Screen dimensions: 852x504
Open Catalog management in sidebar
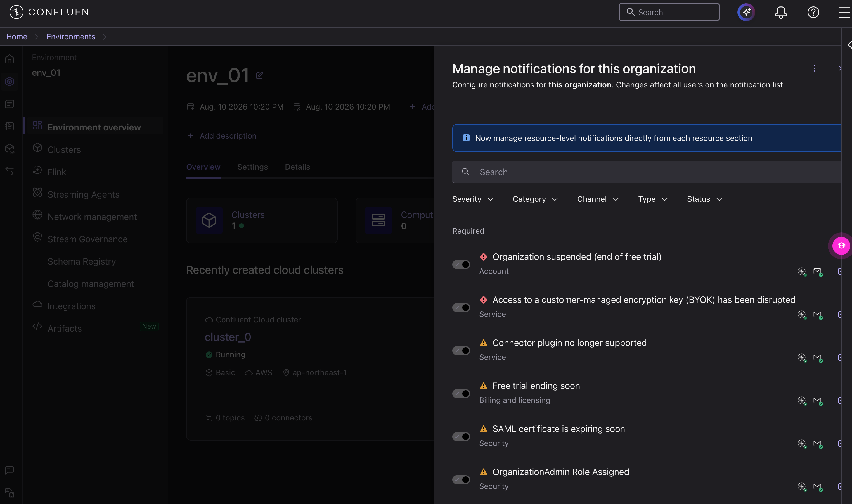pos(91,284)
